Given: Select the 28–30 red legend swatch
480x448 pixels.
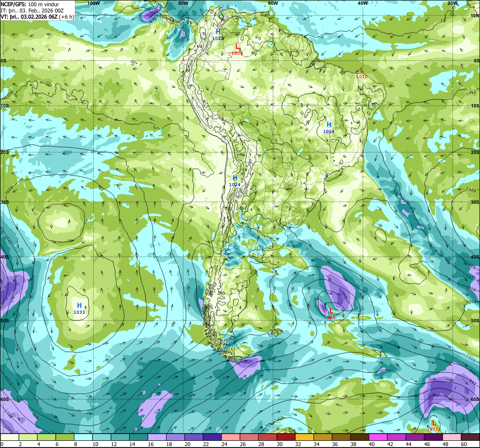Looking at the screenshot, I should coord(267,437).
